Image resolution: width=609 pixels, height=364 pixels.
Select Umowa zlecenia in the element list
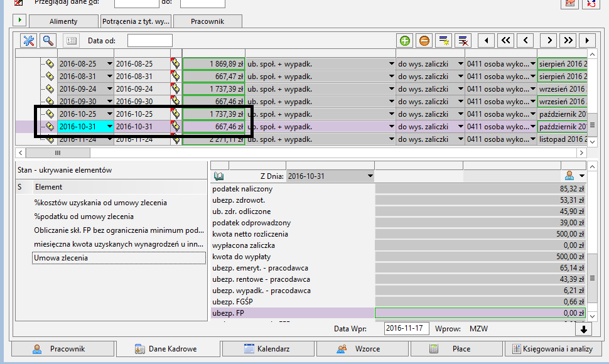click(61, 258)
